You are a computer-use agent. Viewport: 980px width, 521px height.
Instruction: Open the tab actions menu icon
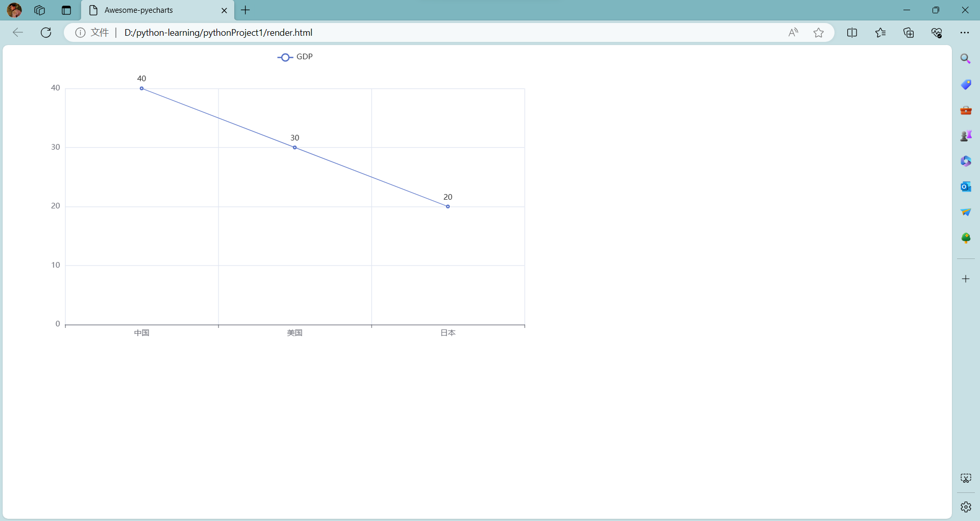[66, 10]
